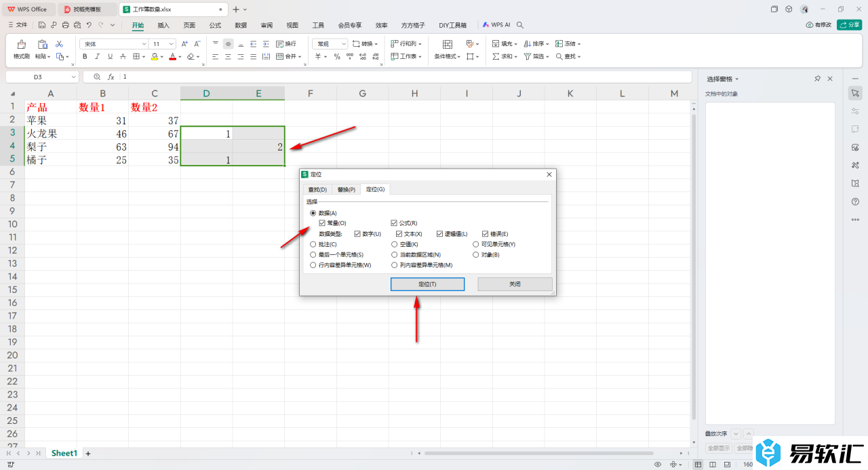Select the 数据(A) radio button
This screenshot has height=470, width=868.
coord(313,213)
